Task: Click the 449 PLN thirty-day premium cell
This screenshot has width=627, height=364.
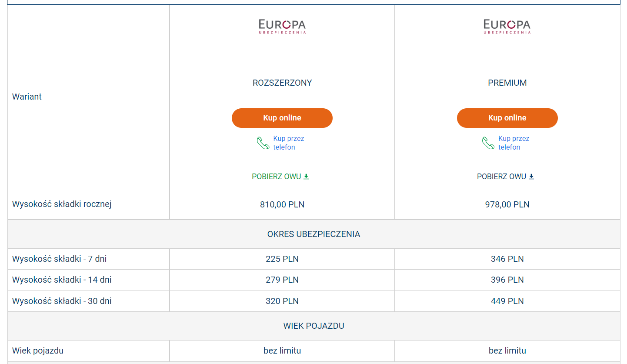Action: (507, 301)
